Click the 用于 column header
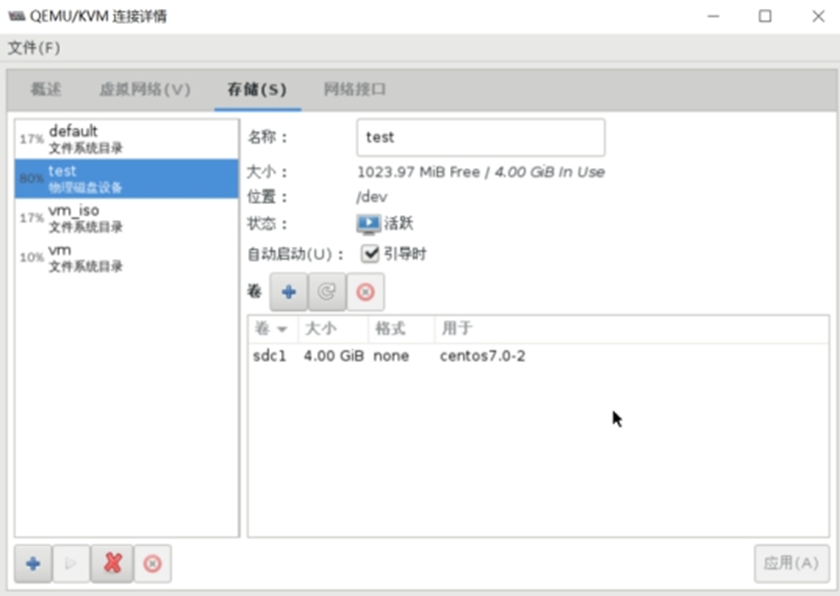840x596 pixels. click(457, 329)
